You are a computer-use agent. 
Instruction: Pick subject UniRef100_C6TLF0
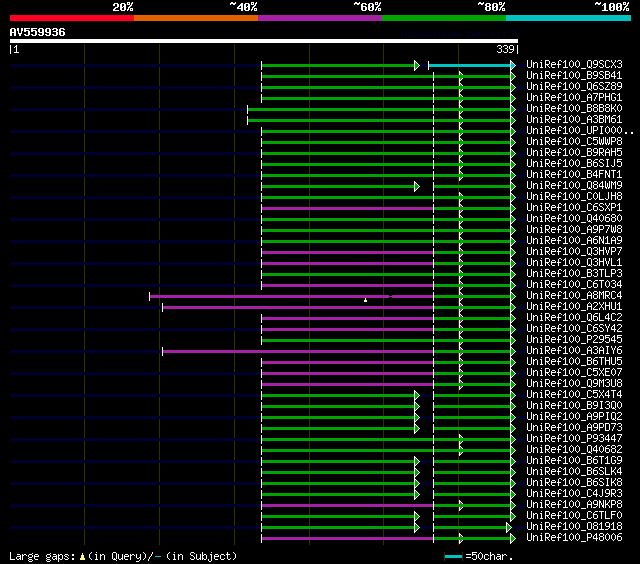click(574, 516)
